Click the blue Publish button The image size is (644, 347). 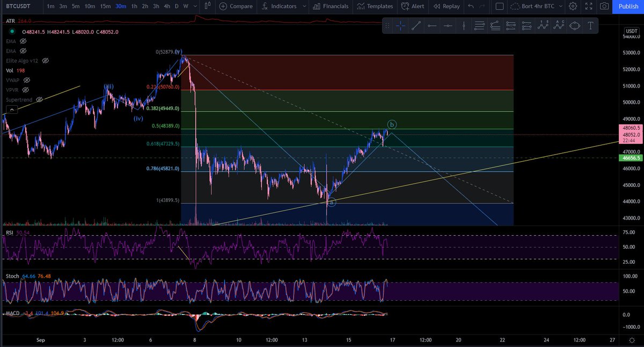[x=628, y=6]
